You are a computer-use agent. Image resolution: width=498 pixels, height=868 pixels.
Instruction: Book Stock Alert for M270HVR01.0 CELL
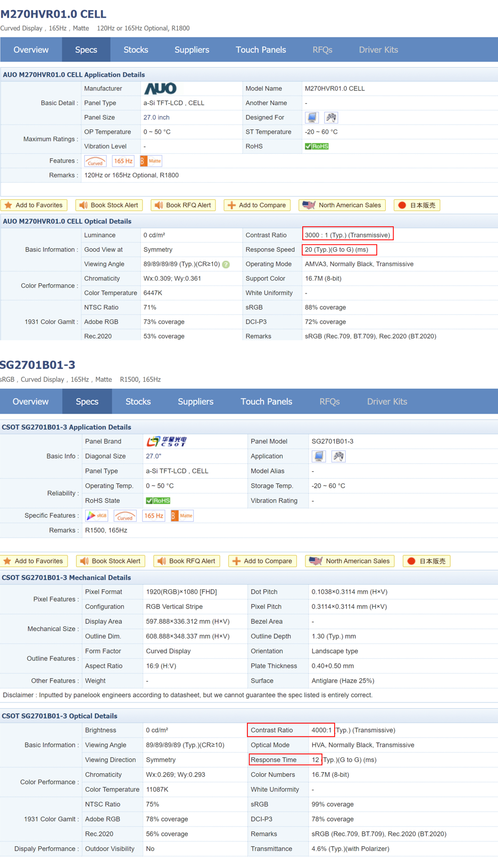coord(109,205)
